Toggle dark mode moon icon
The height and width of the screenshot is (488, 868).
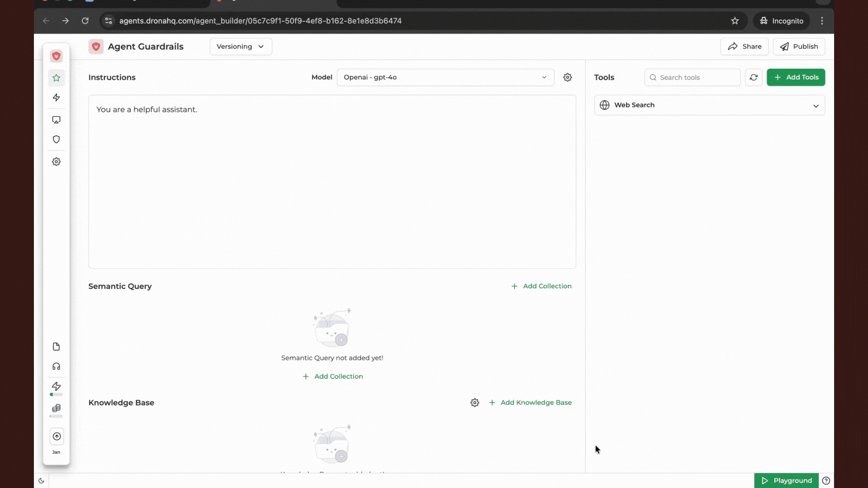tap(41, 481)
